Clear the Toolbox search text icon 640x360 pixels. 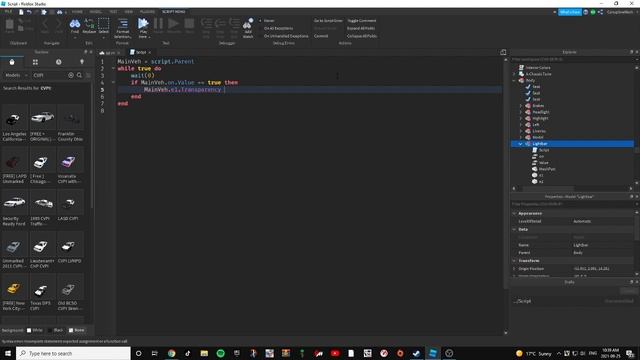(x=71, y=75)
